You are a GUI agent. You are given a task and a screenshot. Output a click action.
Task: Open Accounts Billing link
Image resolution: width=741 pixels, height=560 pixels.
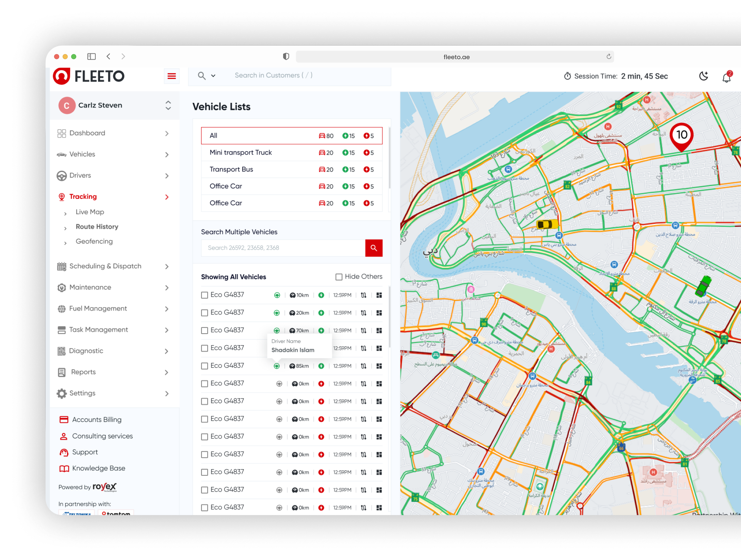(x=96, y=420)
